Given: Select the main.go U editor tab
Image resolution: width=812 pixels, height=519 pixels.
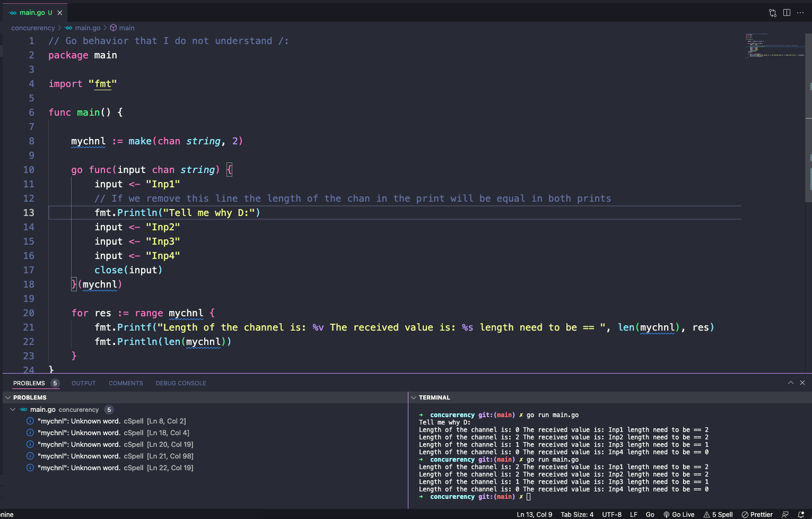Looking at the screenshot, I should (x=35, y=13).
